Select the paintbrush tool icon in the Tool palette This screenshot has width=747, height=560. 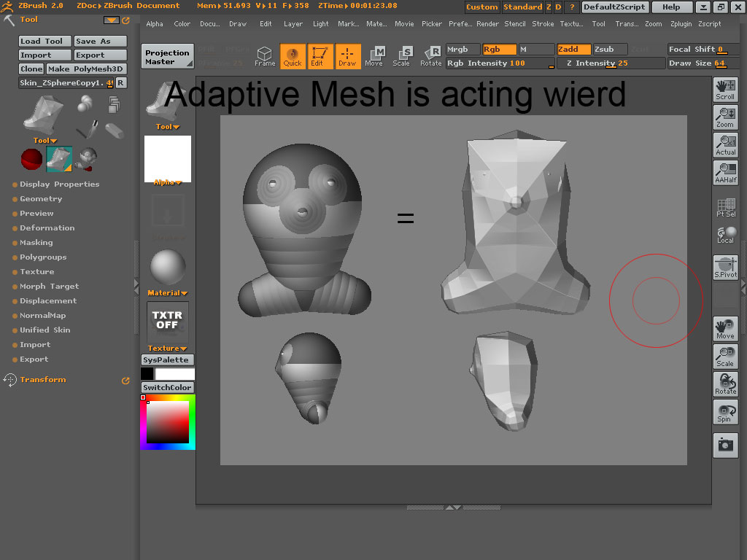(x=88, y=130)
